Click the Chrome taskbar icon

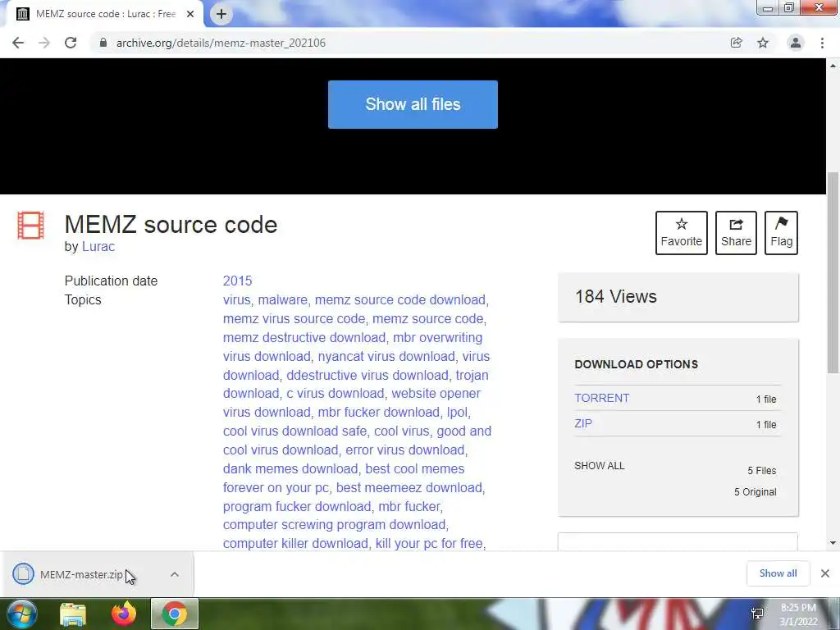(175, 614)
